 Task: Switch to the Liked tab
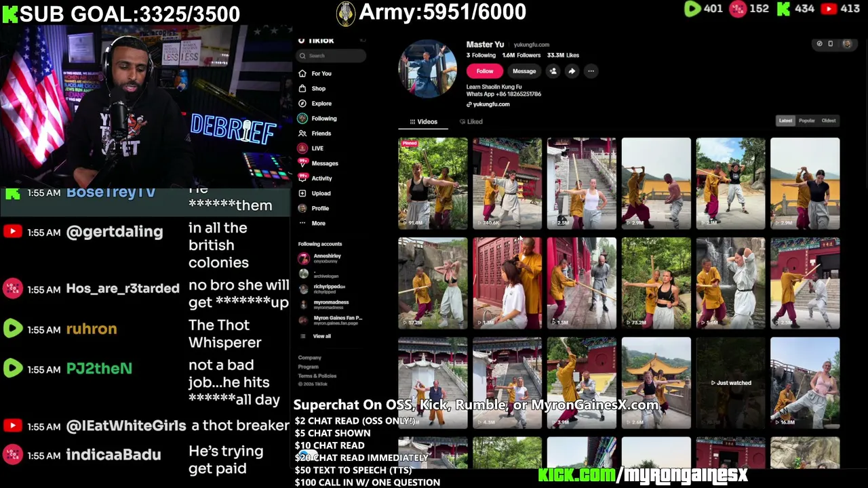click(x=471, y=122)
